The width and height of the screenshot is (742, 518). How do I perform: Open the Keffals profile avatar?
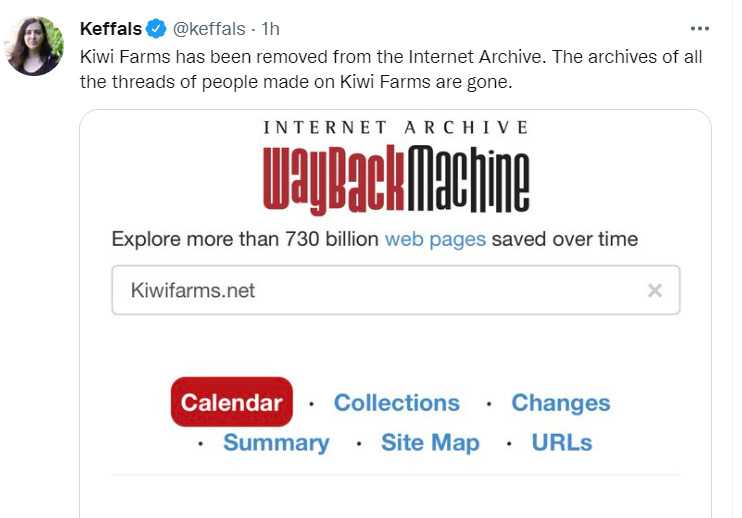point(34,46)
